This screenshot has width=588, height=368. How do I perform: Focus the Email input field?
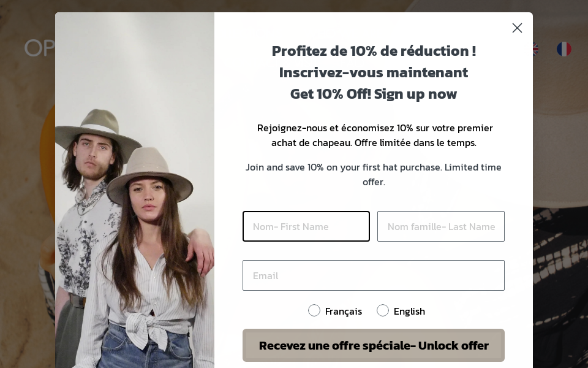(x=374, y=275)
